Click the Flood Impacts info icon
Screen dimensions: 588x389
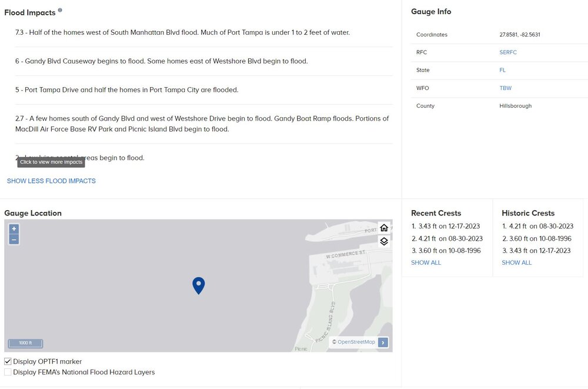(x=60, y=11)
